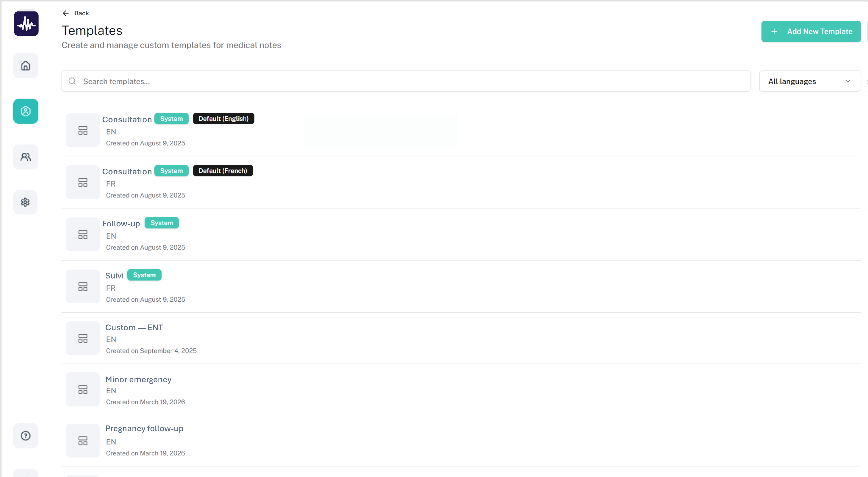Click the Default (English) badge
The width and height of the screenshot is (868, 477).
click(223, 118)
